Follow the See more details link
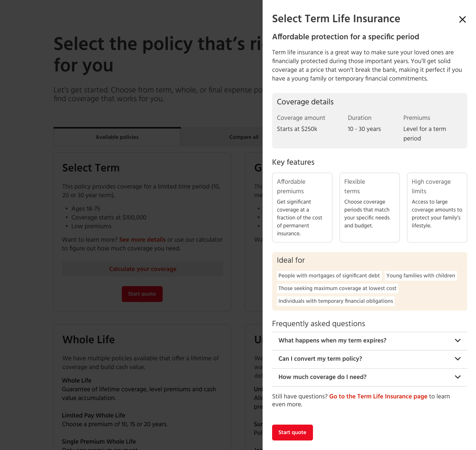 [x=142, y=240]
